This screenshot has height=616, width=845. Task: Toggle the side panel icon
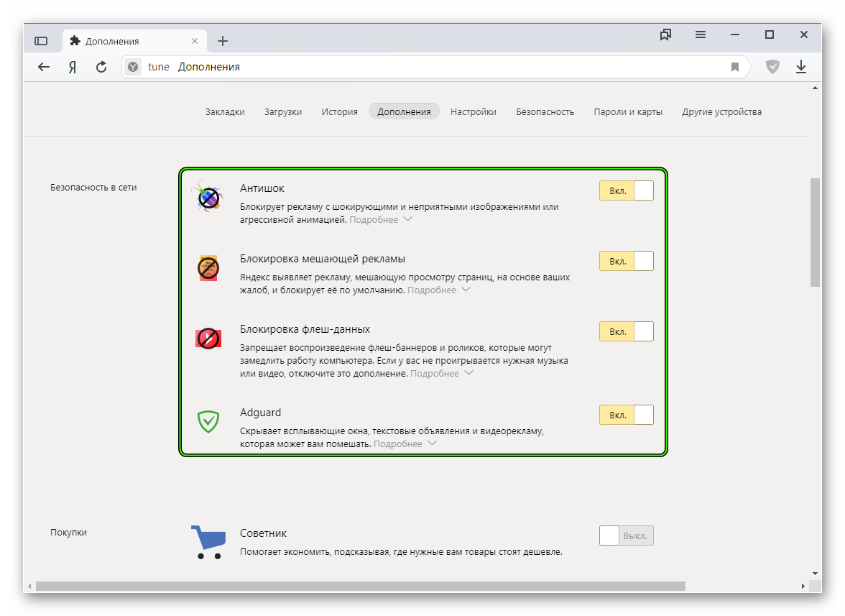41,41
